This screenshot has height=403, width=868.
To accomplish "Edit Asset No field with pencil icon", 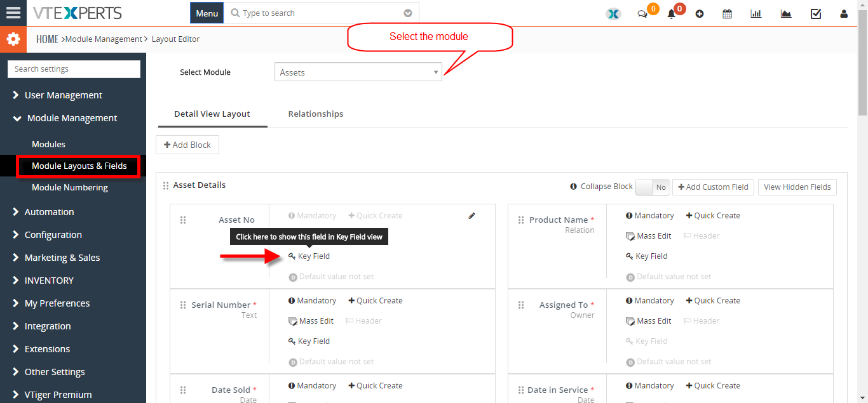I will tap(471, 216).
